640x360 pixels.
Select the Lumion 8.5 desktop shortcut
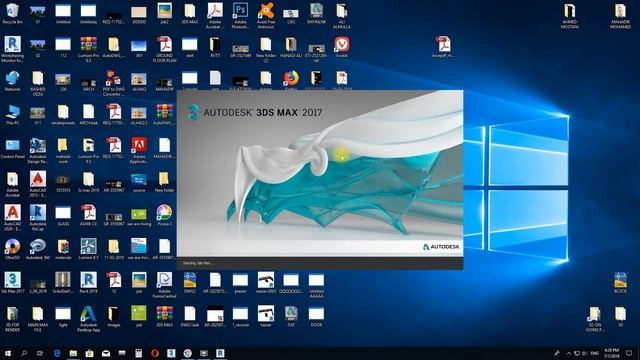[x=88, y=249]
